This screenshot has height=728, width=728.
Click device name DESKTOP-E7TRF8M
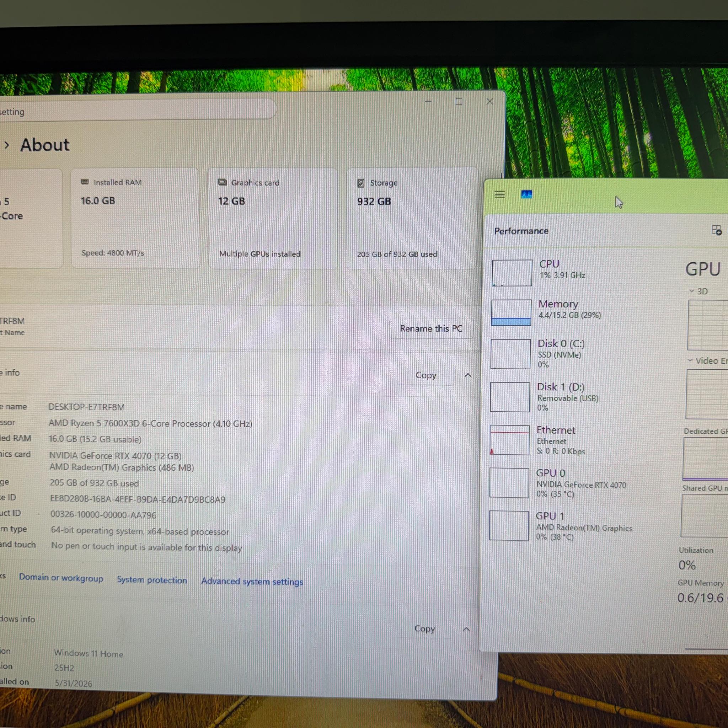[86, 407]
